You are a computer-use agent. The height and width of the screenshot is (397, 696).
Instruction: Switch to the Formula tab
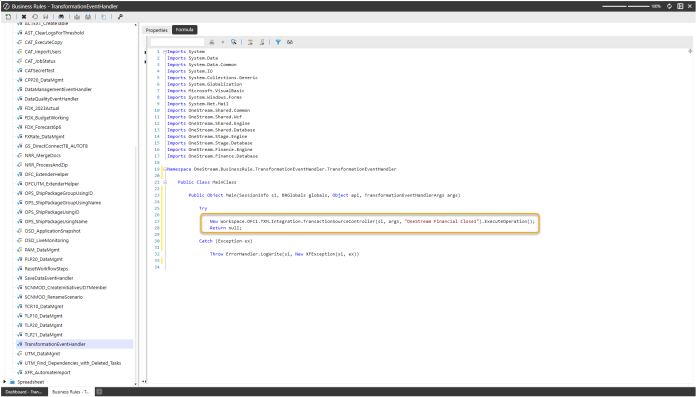[185, 30]
